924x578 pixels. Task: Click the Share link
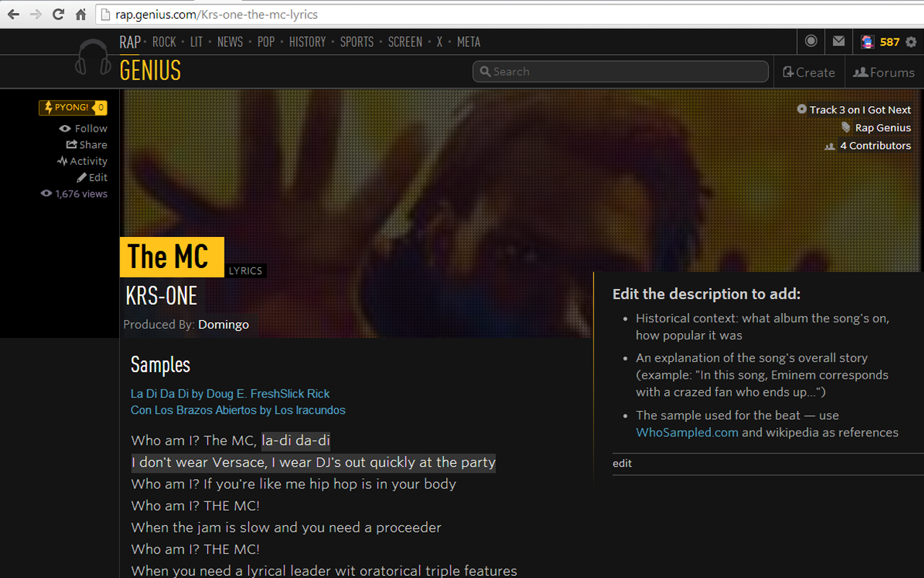87,144
